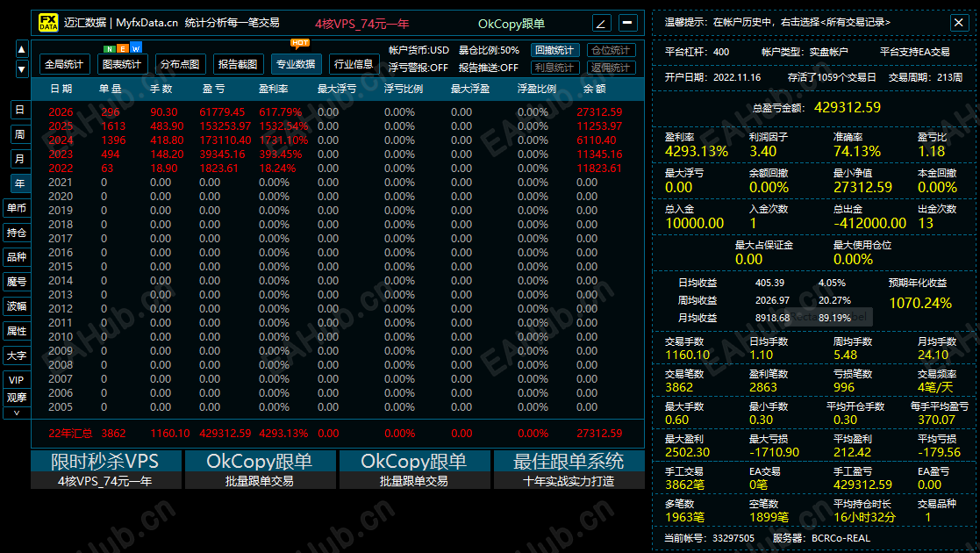
Task: Open 单币 sidebar item
Action: 17,208
